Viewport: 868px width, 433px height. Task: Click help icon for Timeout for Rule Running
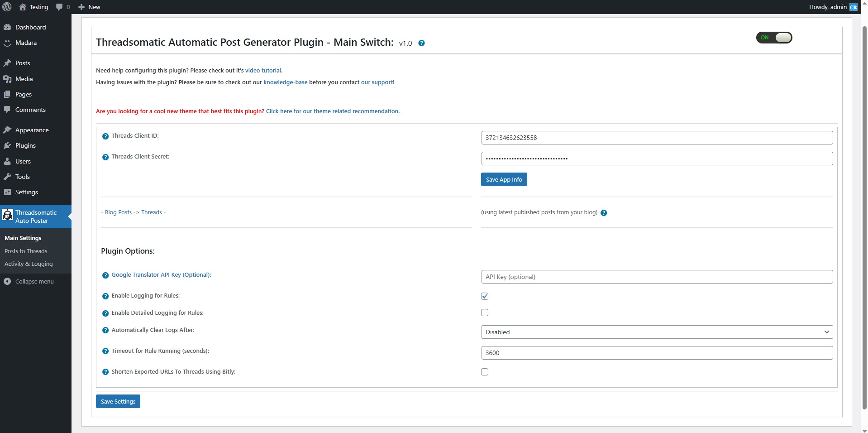105,351
